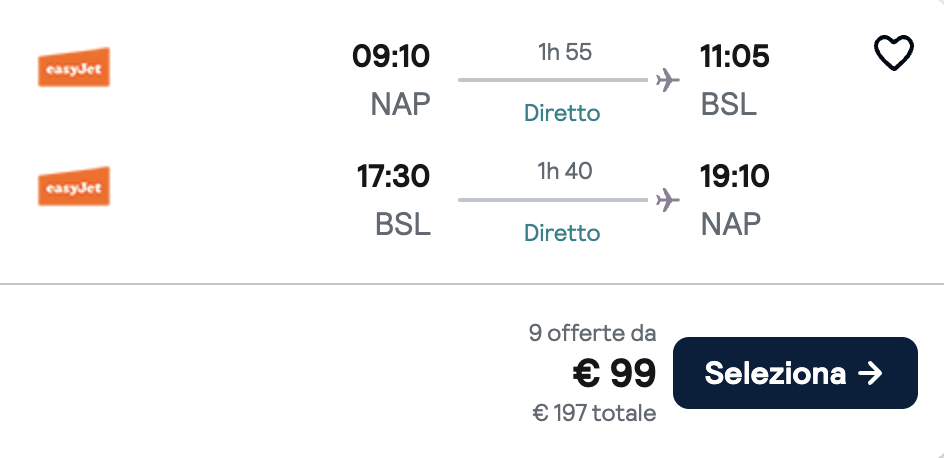Click the 09:10 departure time
944x458 pixels.
391,57
